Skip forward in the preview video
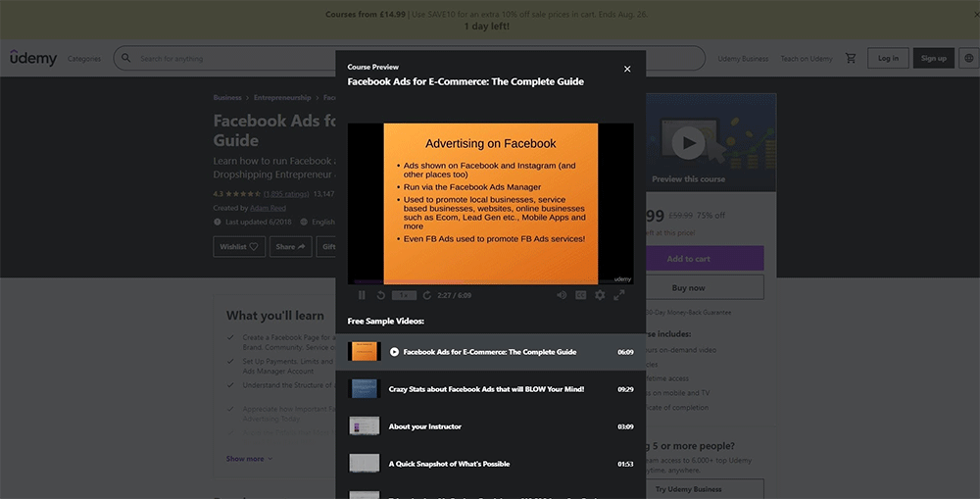The width and height of the screenshot is (980, 499). tap(427, 295)
